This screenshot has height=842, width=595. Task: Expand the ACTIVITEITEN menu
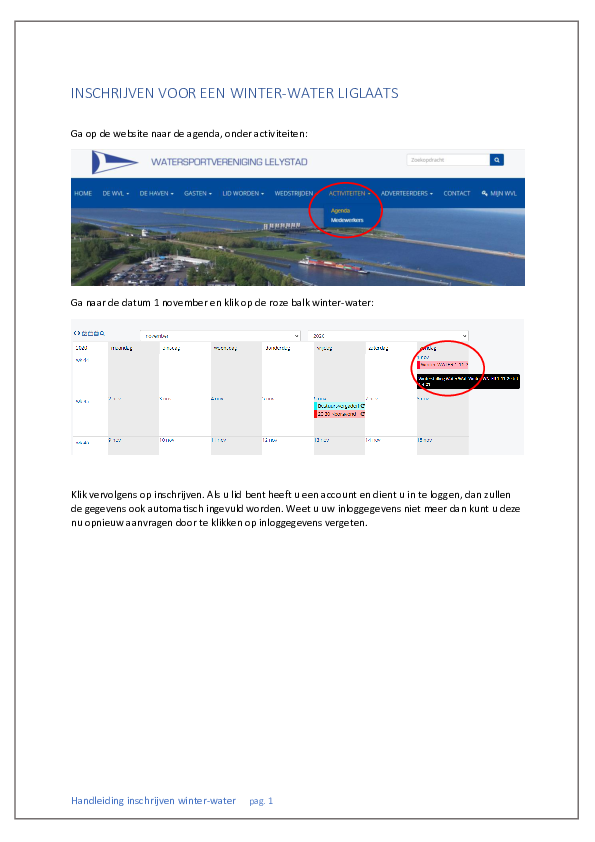coord(350,193)
